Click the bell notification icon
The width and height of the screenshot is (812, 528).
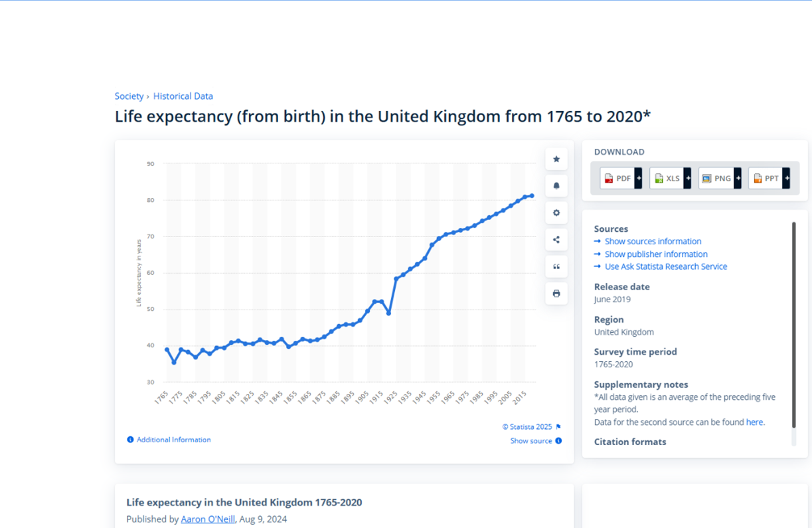tap(556, 186)
